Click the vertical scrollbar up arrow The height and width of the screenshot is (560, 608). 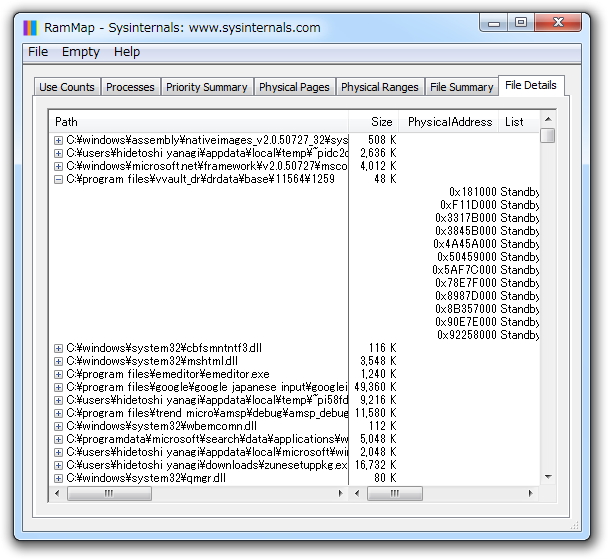(x=548, y=119)
